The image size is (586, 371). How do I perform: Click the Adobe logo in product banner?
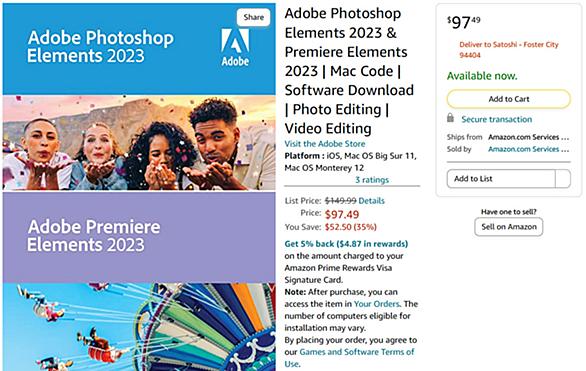235,48
